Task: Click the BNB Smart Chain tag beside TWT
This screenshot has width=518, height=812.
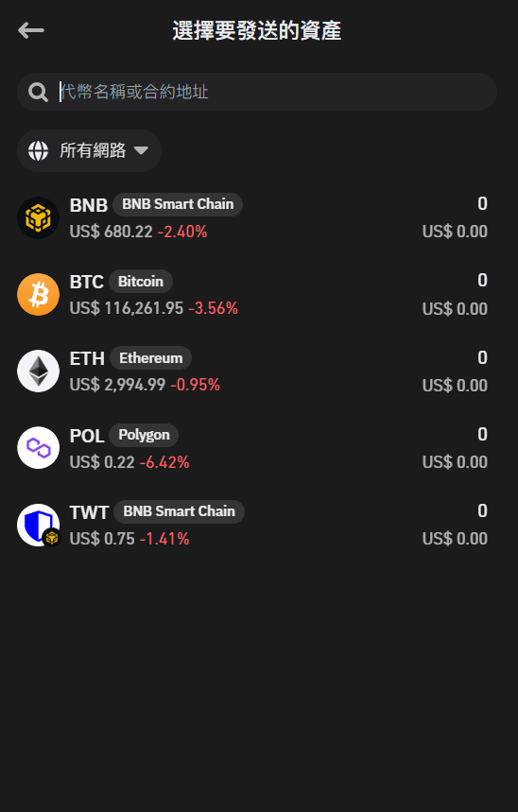Action: pos(180,511)
